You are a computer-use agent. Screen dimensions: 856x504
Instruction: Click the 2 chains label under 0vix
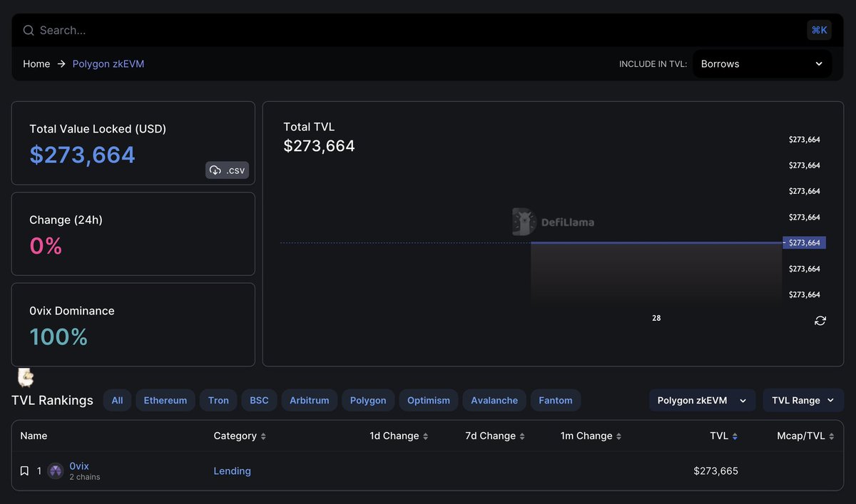pyautogui.click(x=85, y=477)
